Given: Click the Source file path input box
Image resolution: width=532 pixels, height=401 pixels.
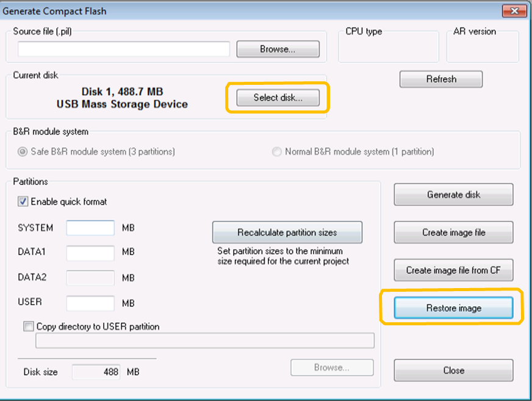Looking at the screenshot, I should [122, 49].
